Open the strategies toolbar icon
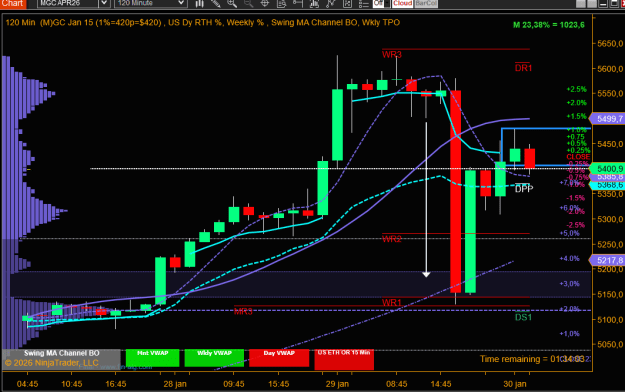Screen dimensions: 625x392 click(330, 4)
